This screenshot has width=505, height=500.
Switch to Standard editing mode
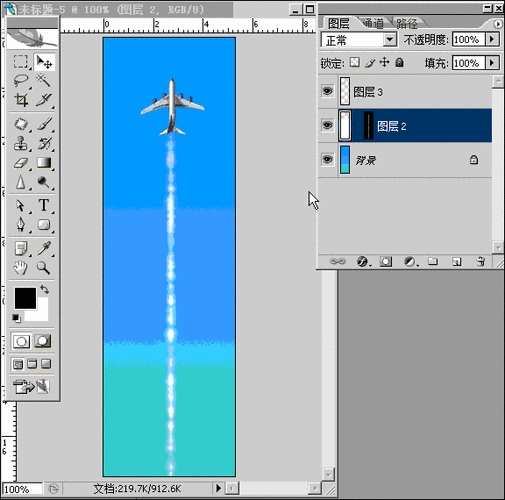(x=21, y=341)
